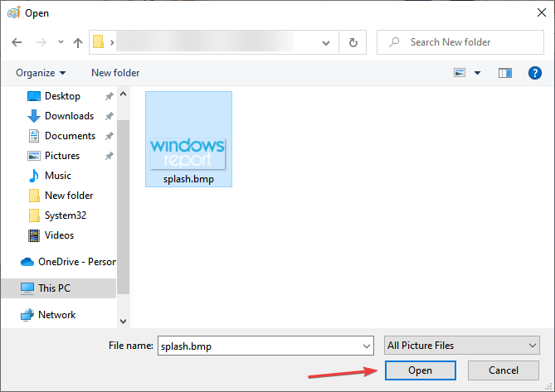Click the Music note icon
Viewport: 555px width, 392px height.
coord(34,176)
